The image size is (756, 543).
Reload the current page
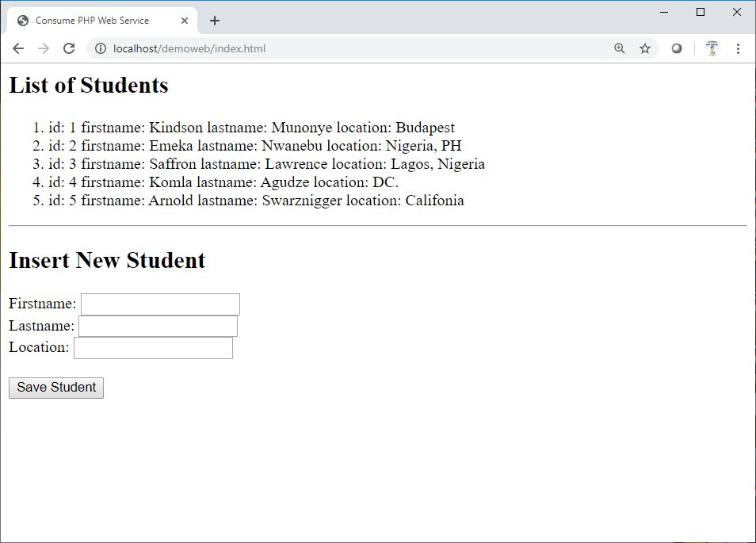coord(69,48)
